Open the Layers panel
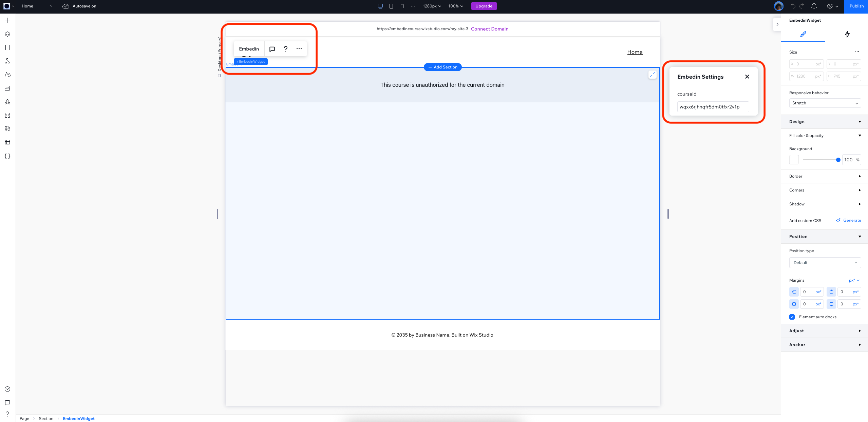The width and height of the screenshot is (868, 422). [7, 34]
